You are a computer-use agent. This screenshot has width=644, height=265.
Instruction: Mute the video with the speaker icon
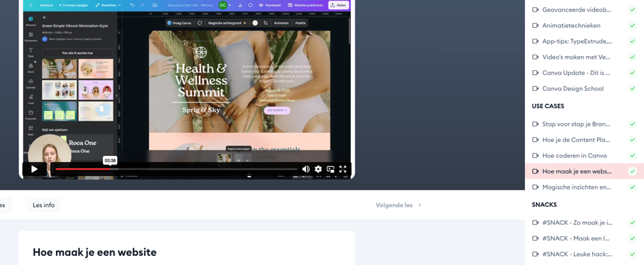pos(305,169)
